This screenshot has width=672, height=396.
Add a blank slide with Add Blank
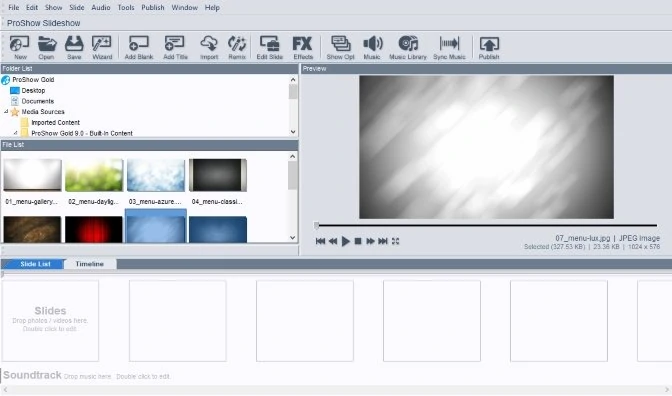[x=139, y=47]
